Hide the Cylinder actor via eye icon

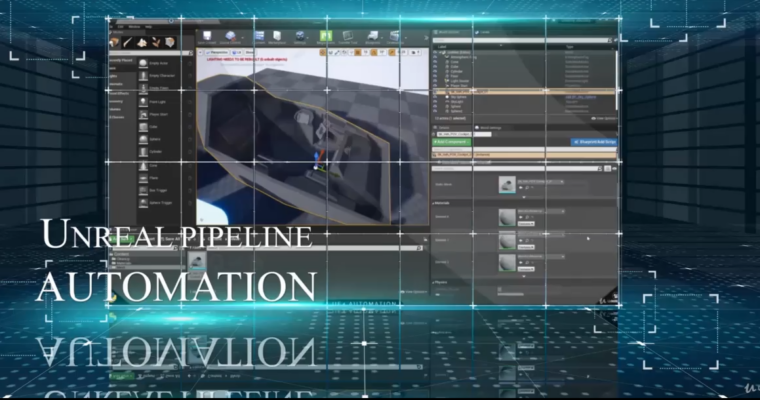coord(435,71)
